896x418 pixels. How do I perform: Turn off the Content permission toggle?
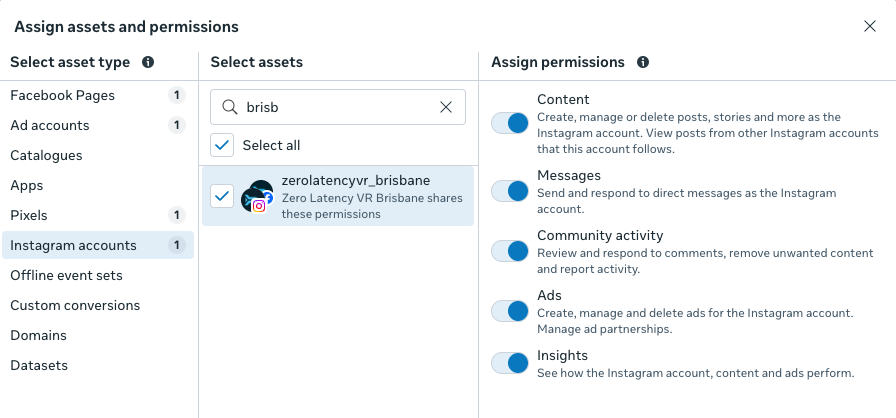pyautogui.click(x=510, y=123)
